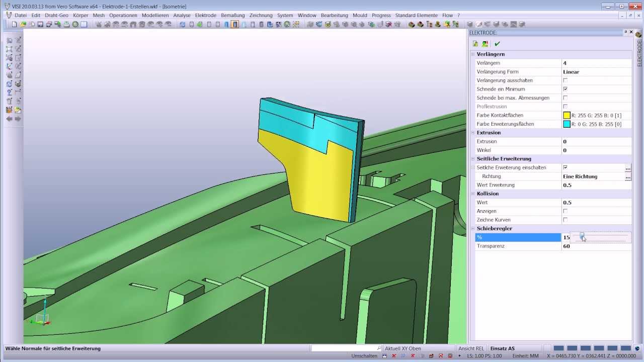The width and height of the screenshot is (644, 362).
Task: Open the Körper menu
Action: coord(80,15)
